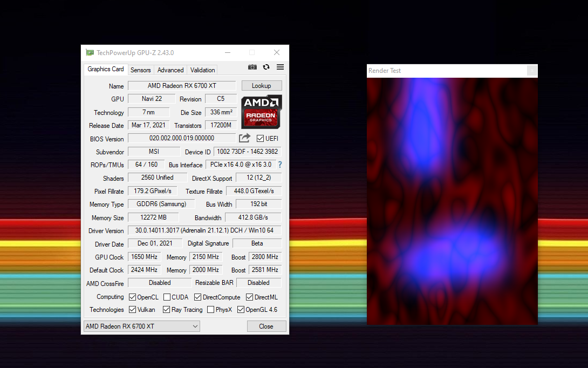Click the Transistors value 17200M
Image resolution: width=588 pixels, height=368 pixels.
(x=221, y=125)
